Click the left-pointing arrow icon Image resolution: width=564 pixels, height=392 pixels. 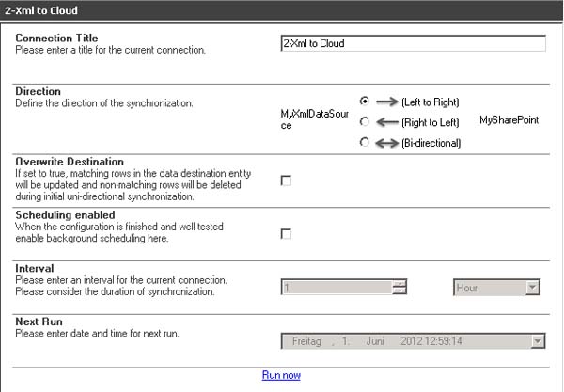[x=386, y=121]
